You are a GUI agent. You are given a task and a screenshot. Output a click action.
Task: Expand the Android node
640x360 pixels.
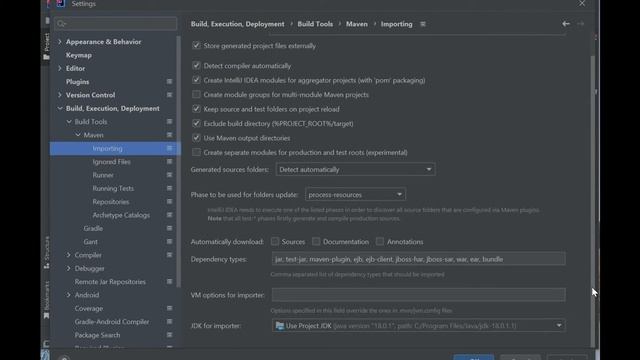pyautogui.click(x=69, y=295)
